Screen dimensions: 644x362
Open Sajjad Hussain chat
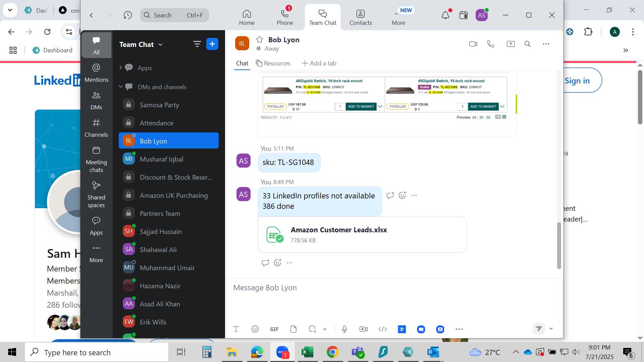(x=169, y=232)
